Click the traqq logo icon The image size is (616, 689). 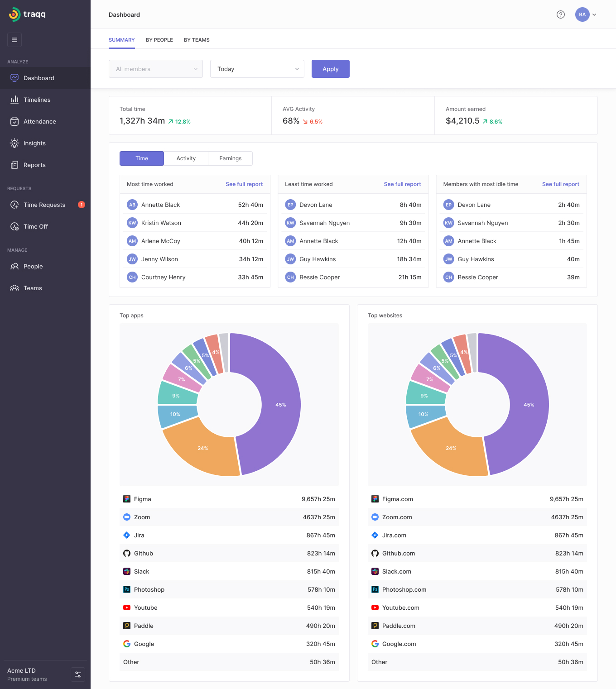pyautogui.click(x=14, y=14)
